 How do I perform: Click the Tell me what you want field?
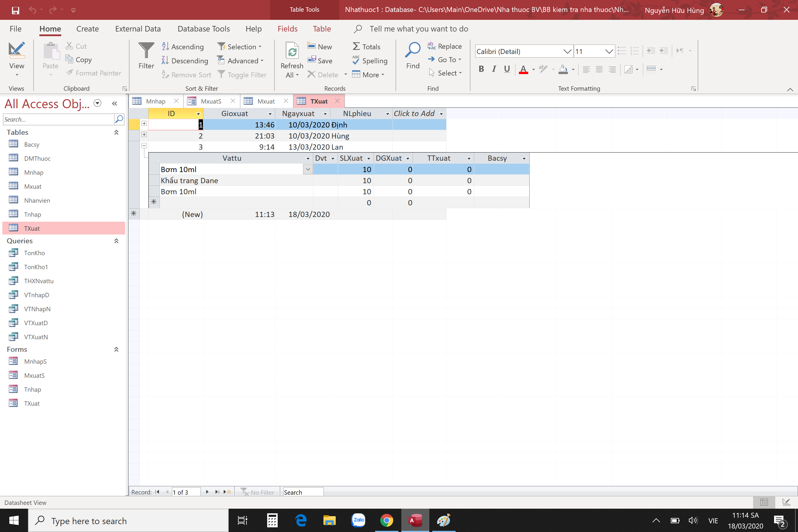419,29
